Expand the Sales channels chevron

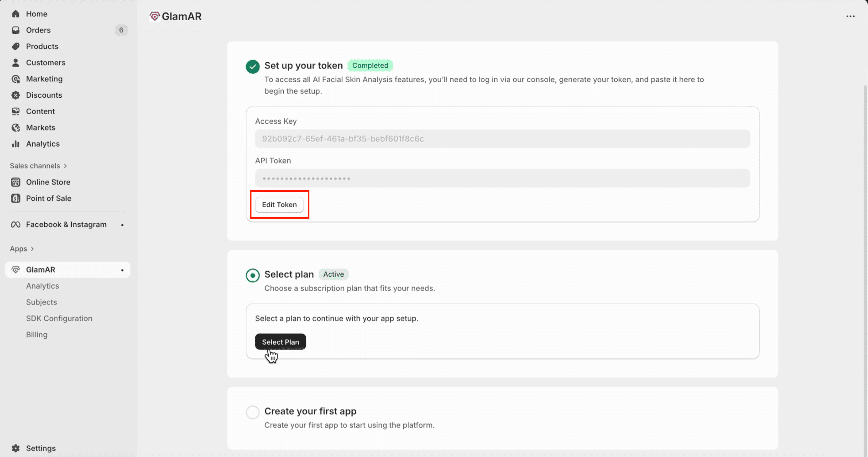click(65, 166)
